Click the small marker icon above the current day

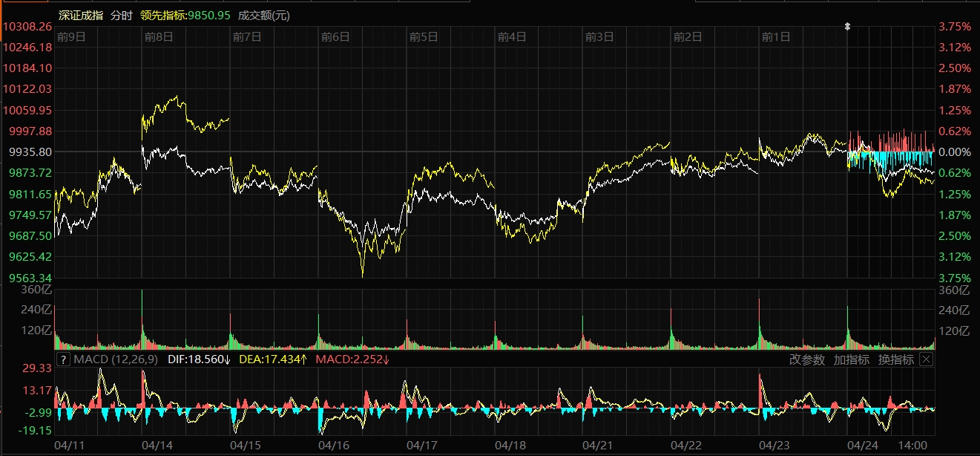847,26
